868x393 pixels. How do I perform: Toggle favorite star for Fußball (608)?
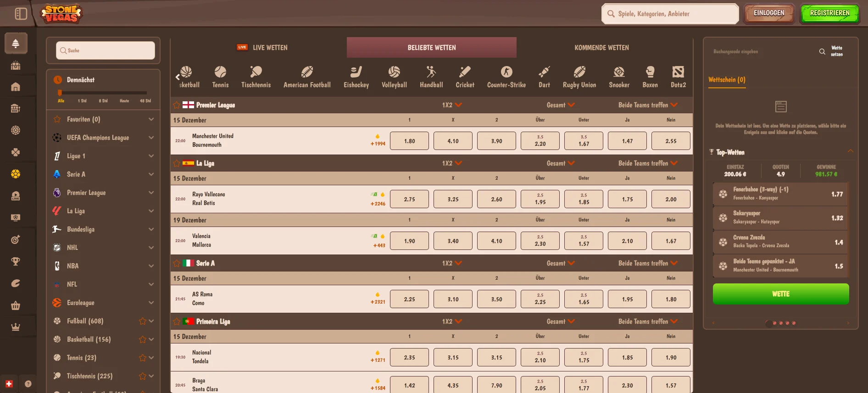143,321
